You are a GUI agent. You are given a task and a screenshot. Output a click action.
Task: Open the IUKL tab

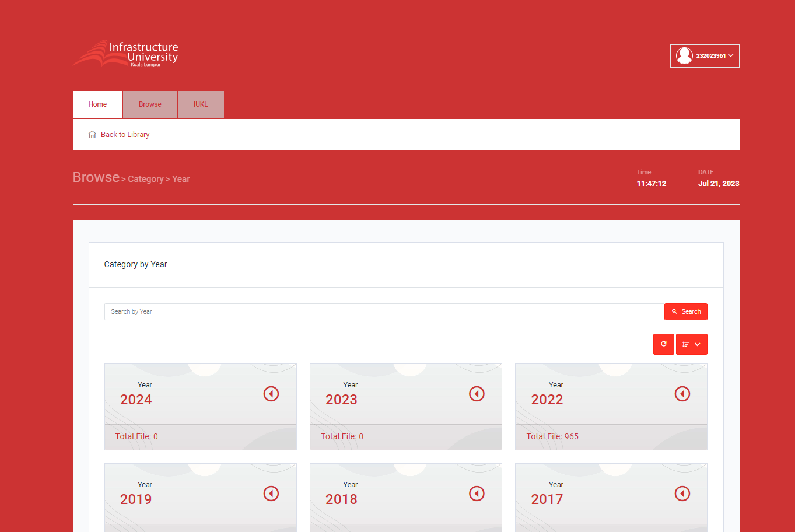(201, 104)
